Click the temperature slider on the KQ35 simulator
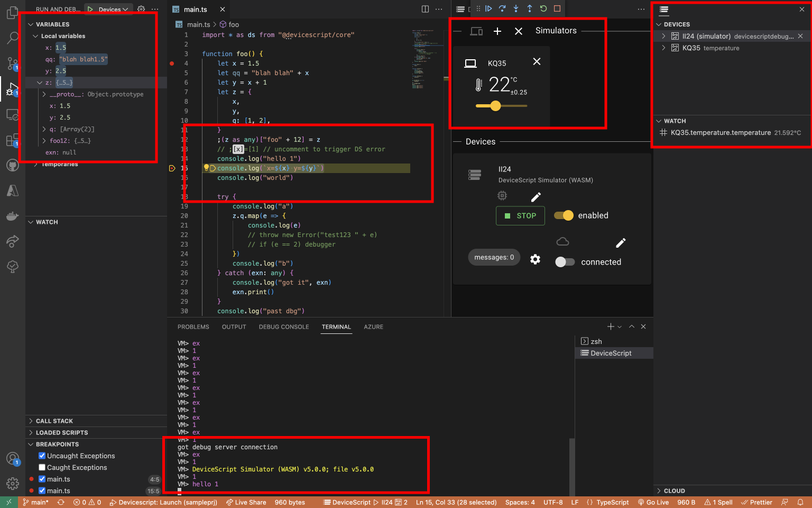812x508 pixels. point(495,106)
